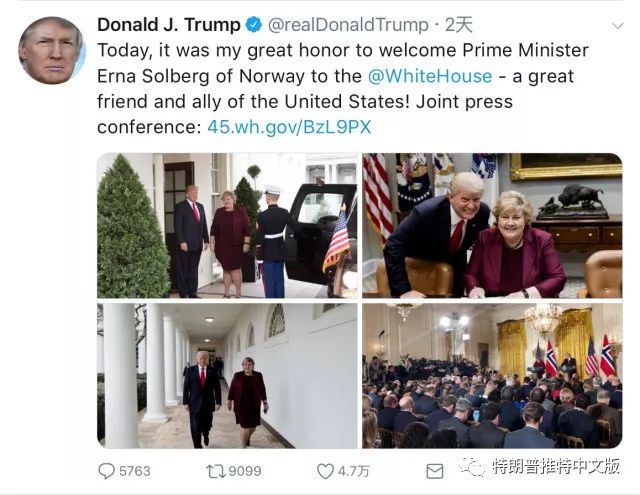
Task: Click the retweet arrows icon
Action: click(216, 471)
